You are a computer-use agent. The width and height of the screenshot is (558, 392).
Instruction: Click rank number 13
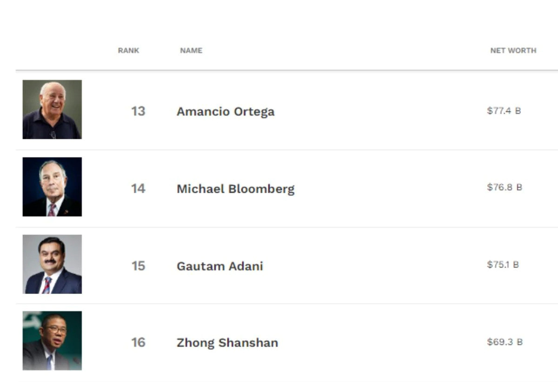tap(138, 111)
